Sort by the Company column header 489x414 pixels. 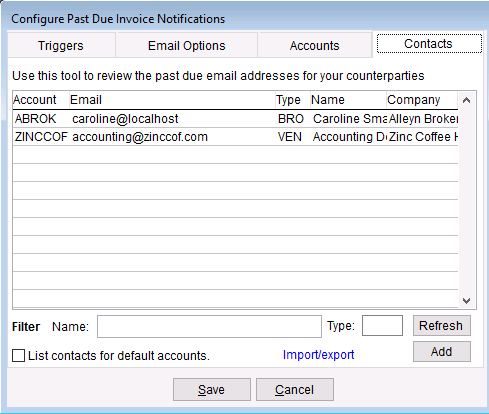(422, 100)
